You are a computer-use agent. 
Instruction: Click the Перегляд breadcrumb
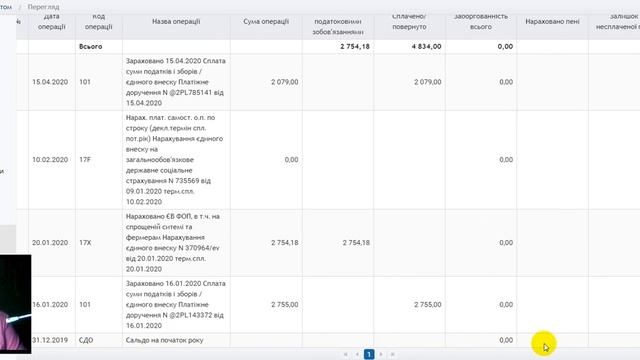pos(43,7)
